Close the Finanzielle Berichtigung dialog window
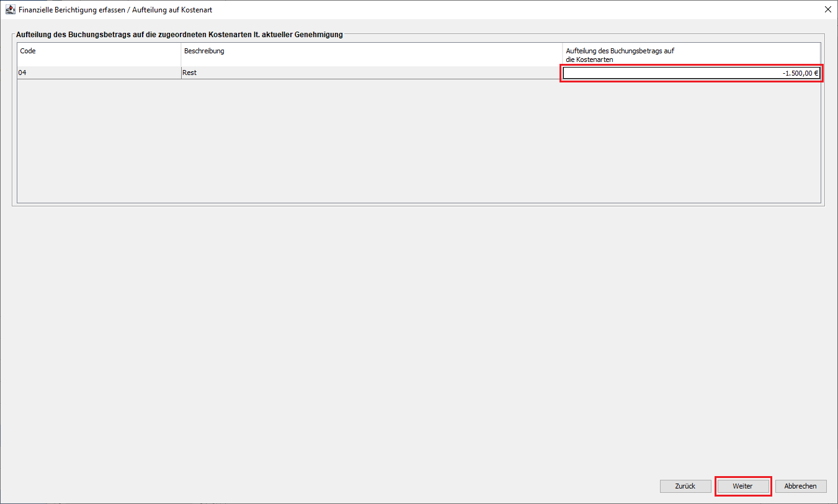This screenshot has height=504, width=838. pyautogui.click(x=827, y=10)
